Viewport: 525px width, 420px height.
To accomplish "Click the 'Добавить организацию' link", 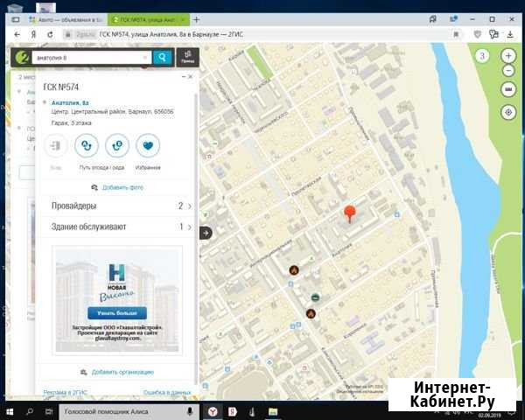I will 122,372.
